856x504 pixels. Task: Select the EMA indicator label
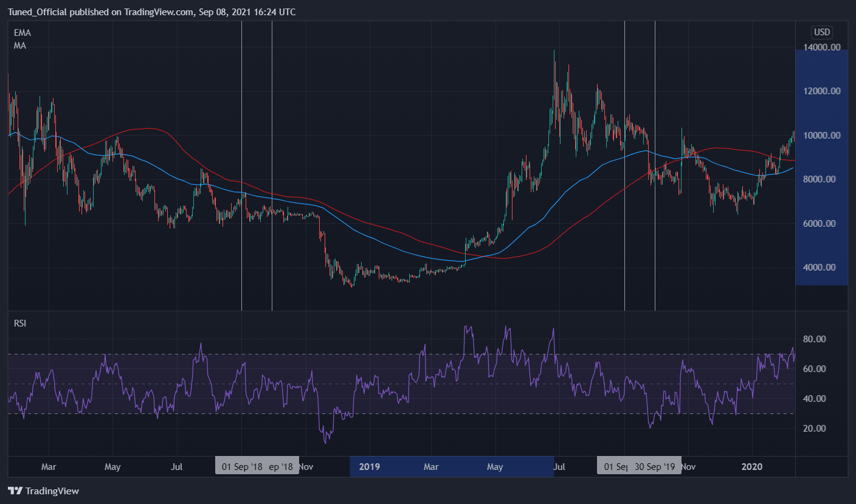22,33
